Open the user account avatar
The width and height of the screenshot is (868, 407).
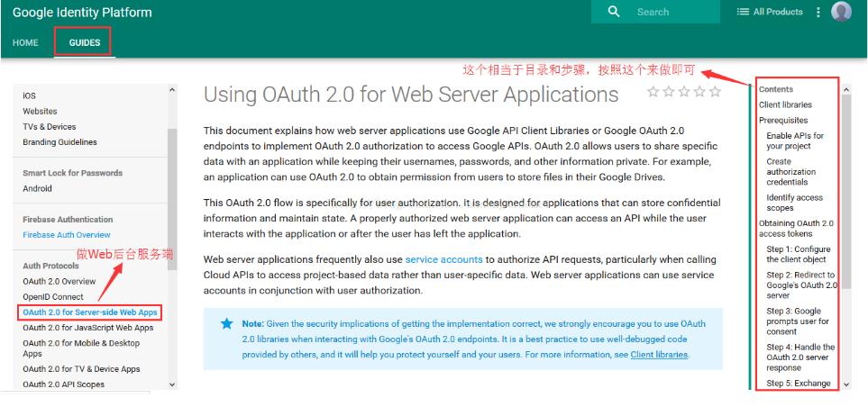click(841, 12)
